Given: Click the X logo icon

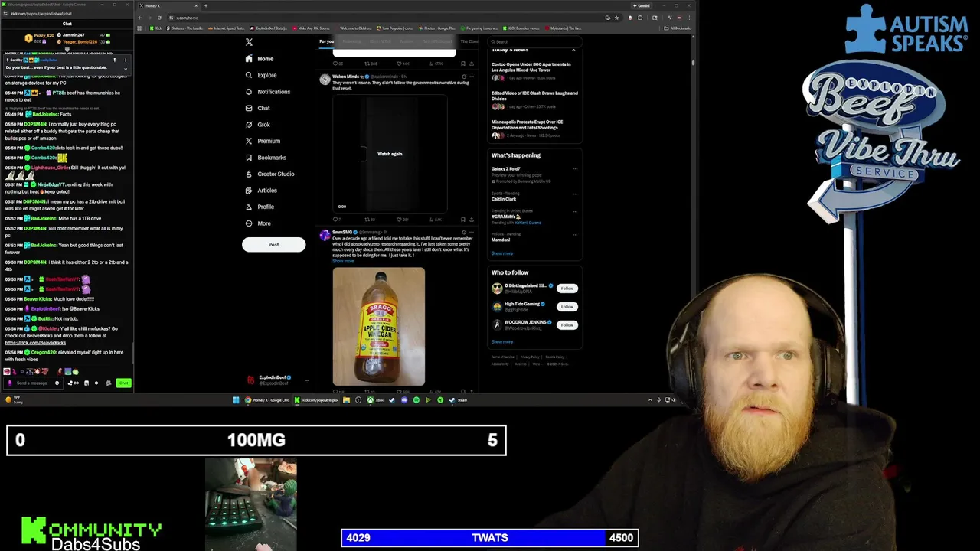Looking at the screenshot, I should [x=249, y=42].
